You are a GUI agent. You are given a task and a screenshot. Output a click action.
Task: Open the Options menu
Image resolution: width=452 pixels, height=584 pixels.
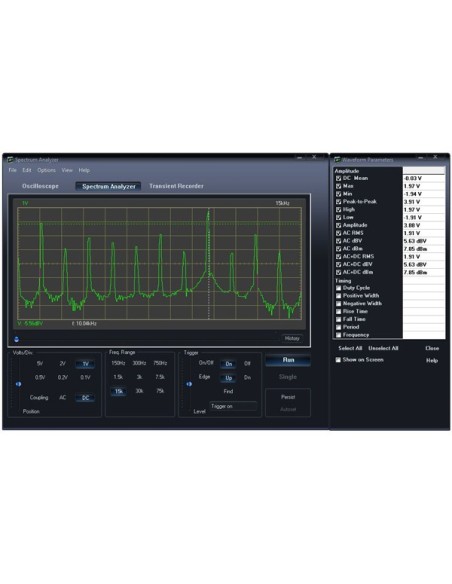(x=46, y=170)
